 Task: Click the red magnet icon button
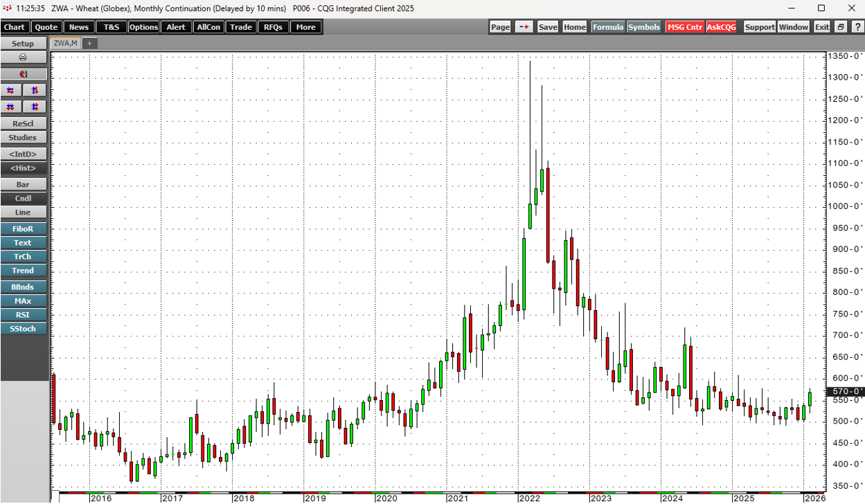coord(23,74)
